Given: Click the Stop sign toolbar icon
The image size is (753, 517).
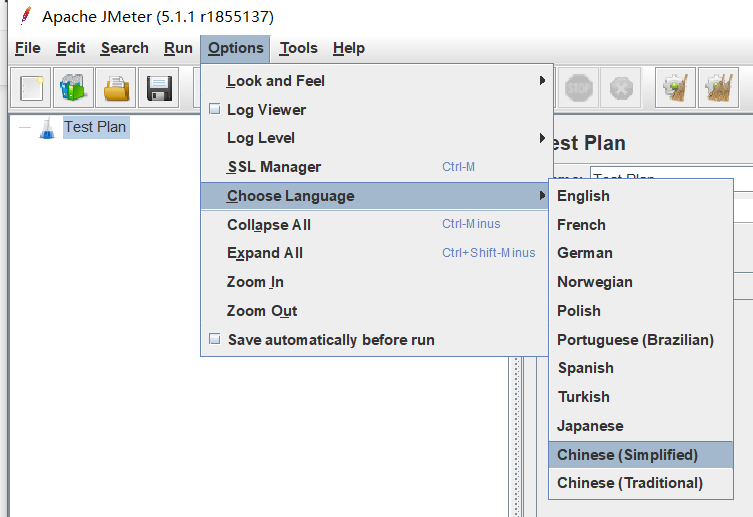Looking at the screenshot, I should [578, 88].
